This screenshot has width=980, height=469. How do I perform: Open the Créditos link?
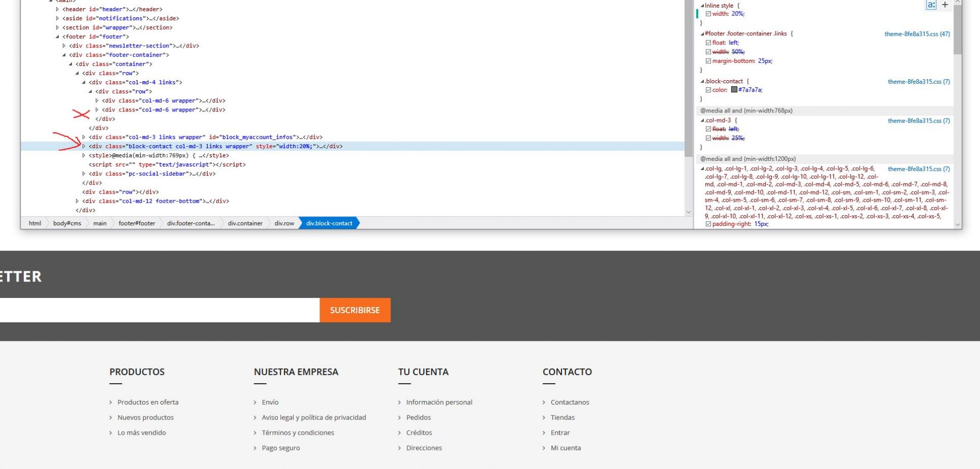coord(419,433)
